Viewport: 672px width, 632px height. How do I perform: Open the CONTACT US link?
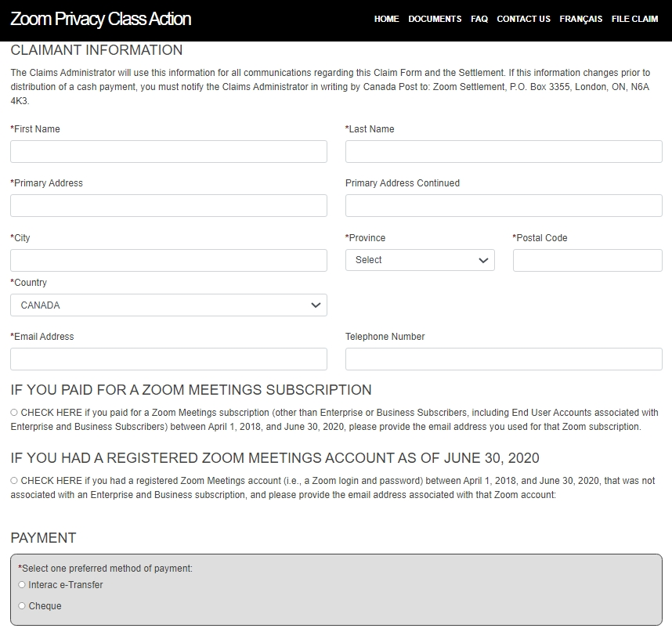tap(523, 19)
